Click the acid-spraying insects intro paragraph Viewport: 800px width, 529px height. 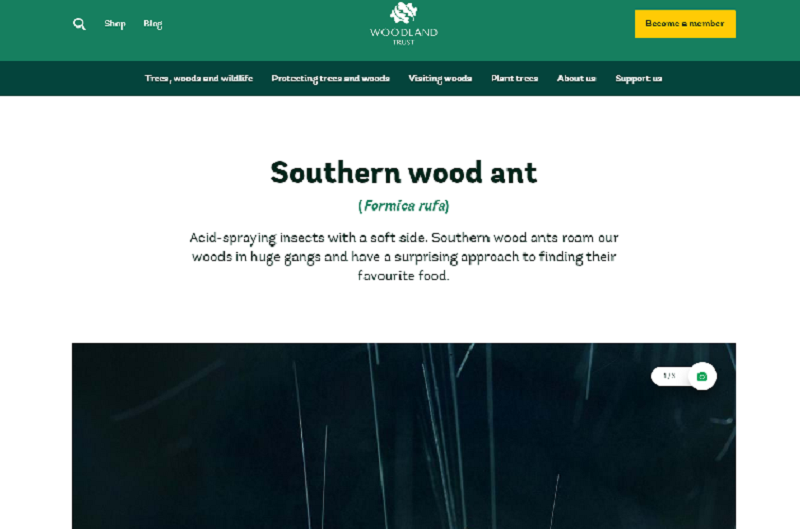click(x=404, y=257)
